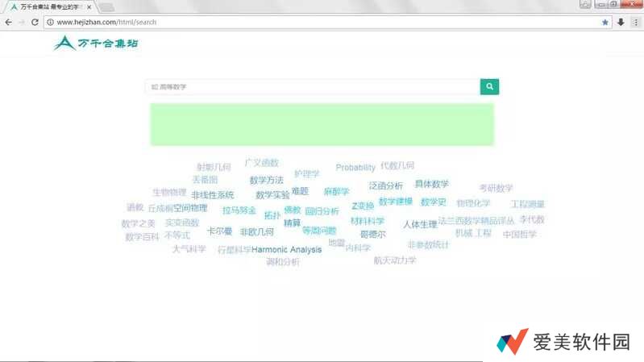This screenshot has height=362, width=644.
Task: Click the 不等式 tag
Action: [x=177, y=235]
